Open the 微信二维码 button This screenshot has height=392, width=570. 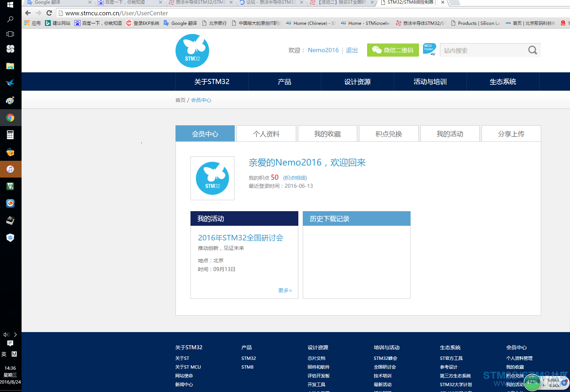(x=393, y=50)
